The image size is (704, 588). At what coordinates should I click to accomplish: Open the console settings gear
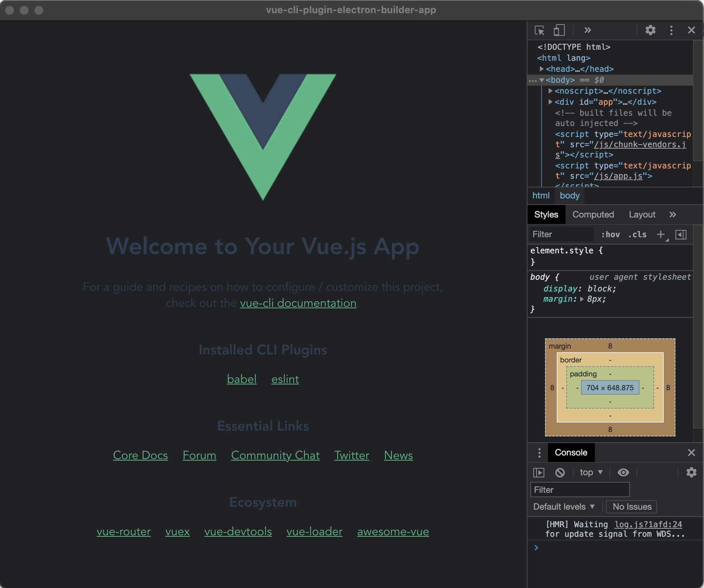pyautogui.click(x=691, y=472)
